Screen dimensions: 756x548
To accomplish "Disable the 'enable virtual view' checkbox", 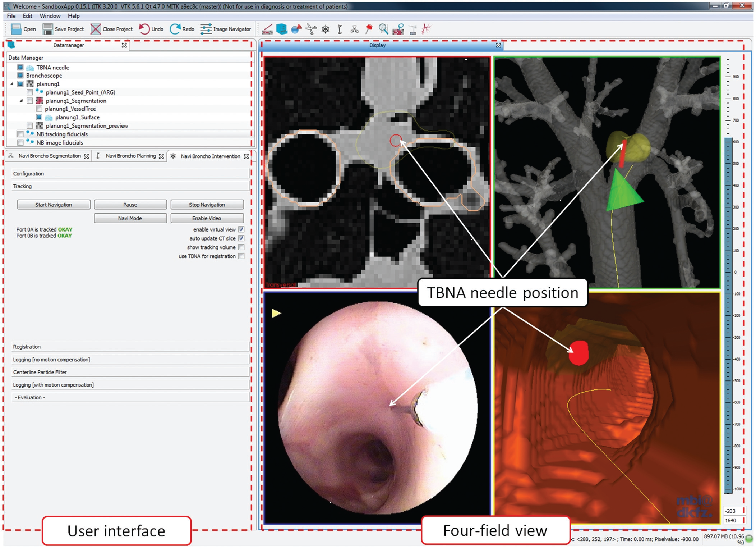I will coord(241,229).
